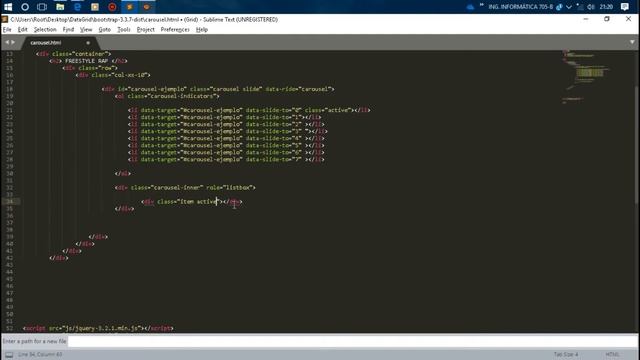
Task: Click the data-slide-to="0" list item line
Action: coord(249,110)
